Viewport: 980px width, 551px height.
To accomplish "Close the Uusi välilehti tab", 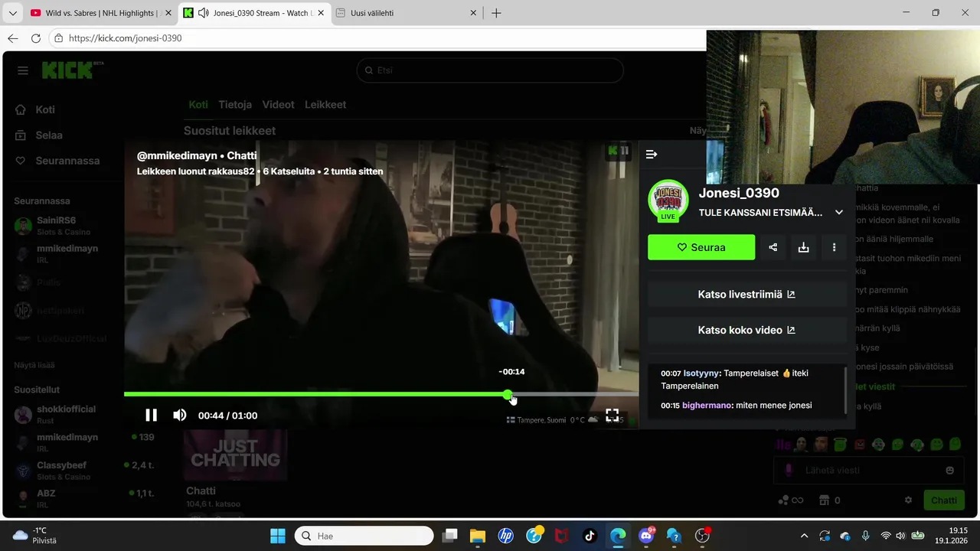I will (473, 13).
